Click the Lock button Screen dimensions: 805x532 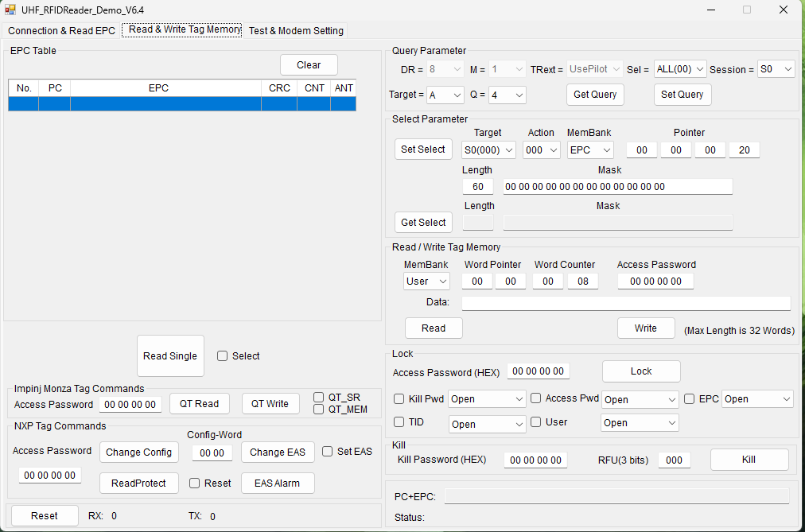coord(641,371)
